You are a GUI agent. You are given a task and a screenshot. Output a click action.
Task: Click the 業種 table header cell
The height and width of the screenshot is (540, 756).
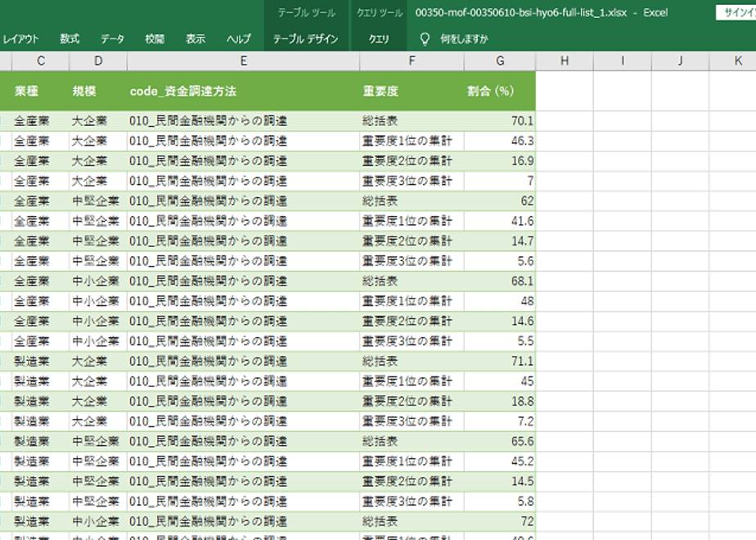coord(41,91)
